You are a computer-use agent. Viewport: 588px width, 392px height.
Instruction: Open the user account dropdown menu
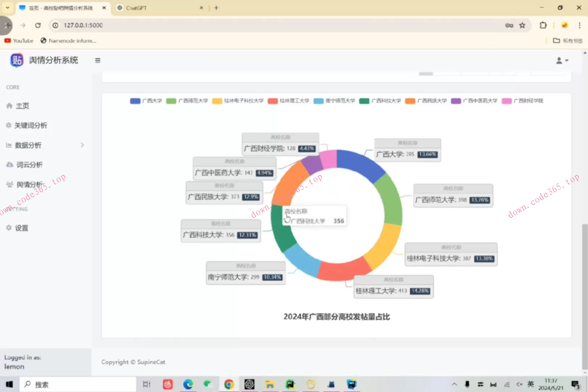pyautogui.click(x=562, y=61)
